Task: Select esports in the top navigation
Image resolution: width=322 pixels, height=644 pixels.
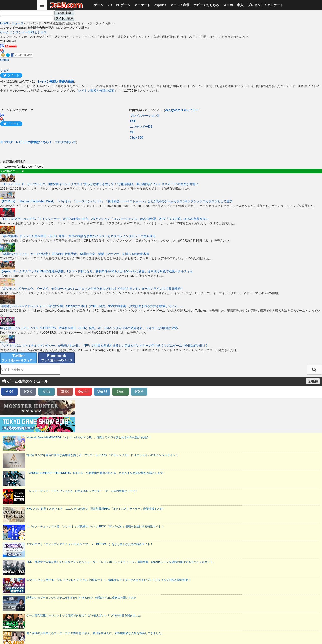Action: tap(160, 5)
